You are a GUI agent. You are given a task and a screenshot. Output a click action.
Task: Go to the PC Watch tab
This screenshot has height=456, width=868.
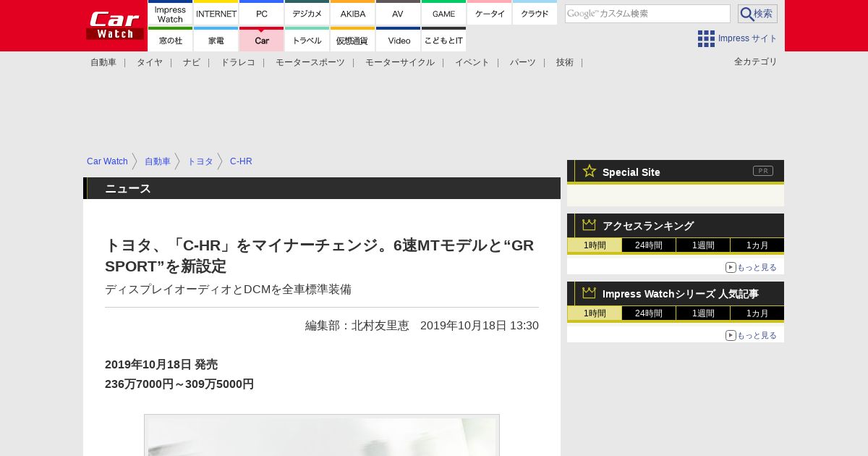pos(261,13)
